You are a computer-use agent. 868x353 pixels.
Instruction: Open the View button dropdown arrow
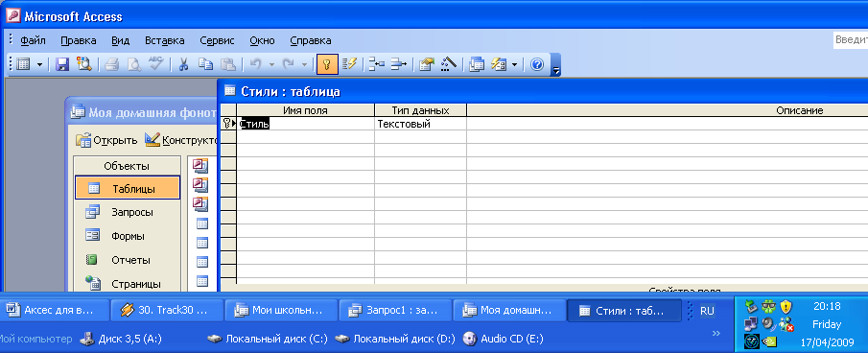click(x=39, y=64)
